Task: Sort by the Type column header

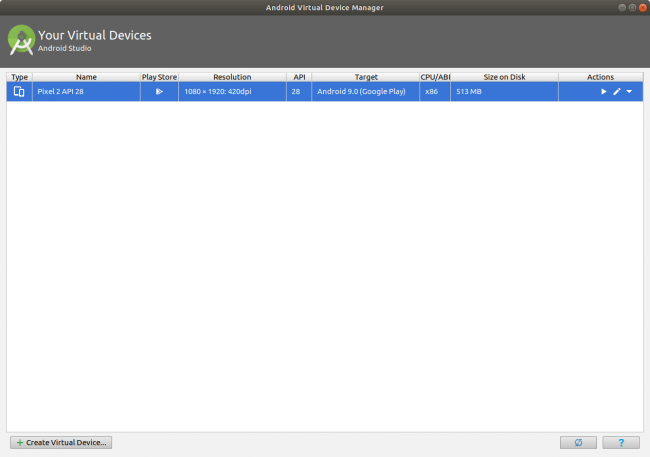Action: [x=19, y=77]
